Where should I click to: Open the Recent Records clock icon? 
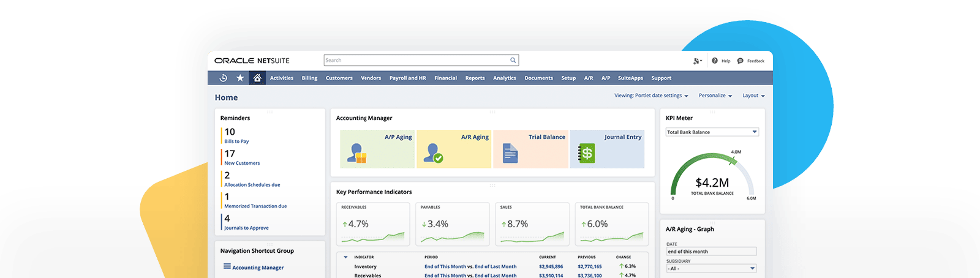coord(223,78)
